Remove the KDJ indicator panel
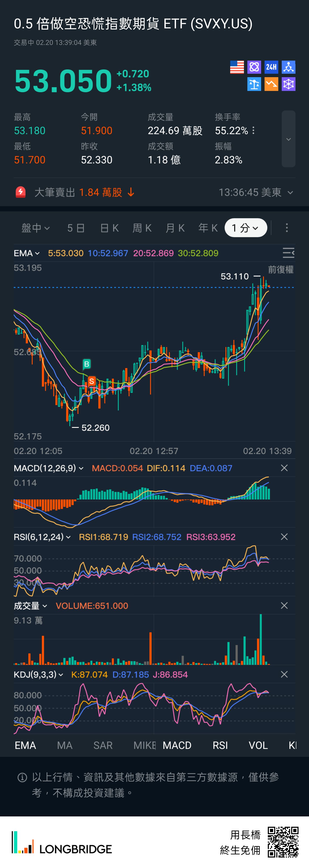 284,674
